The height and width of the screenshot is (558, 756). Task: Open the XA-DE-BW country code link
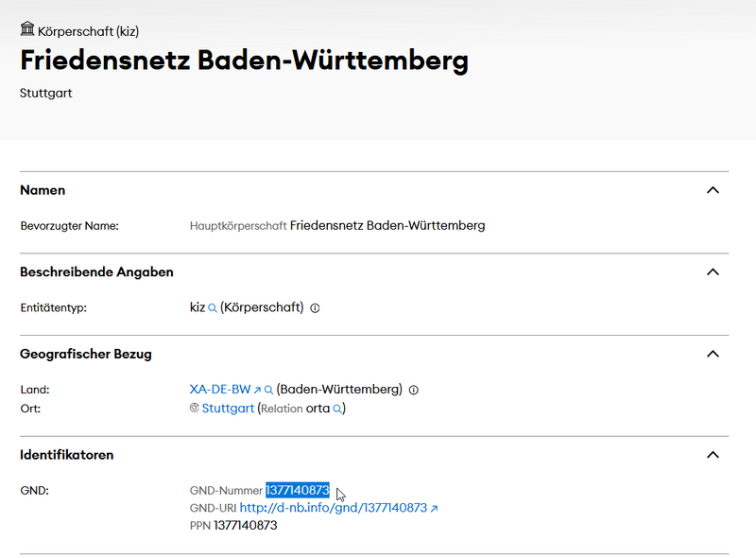click(220, 390)
